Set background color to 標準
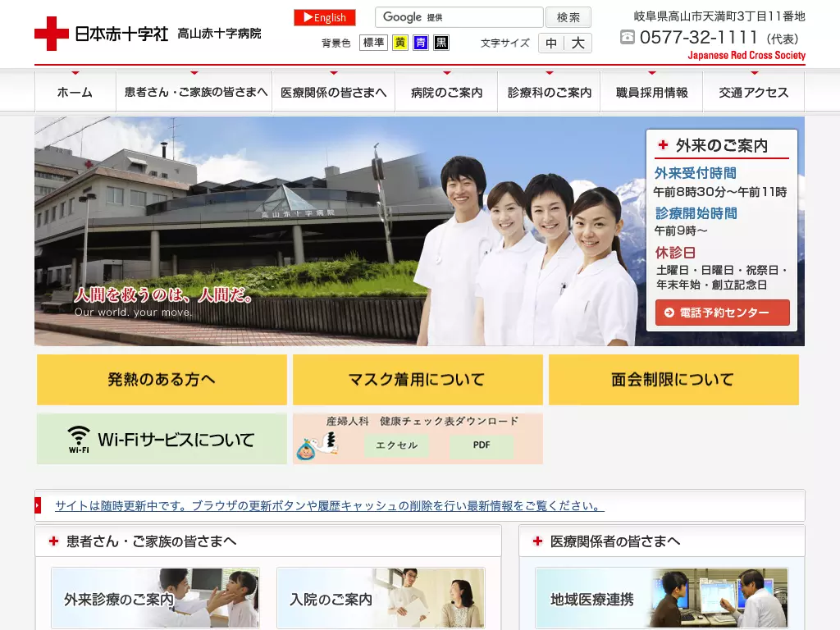Image resolution: width=840 pixels, height=630 pixels. (x=373, y=43)
